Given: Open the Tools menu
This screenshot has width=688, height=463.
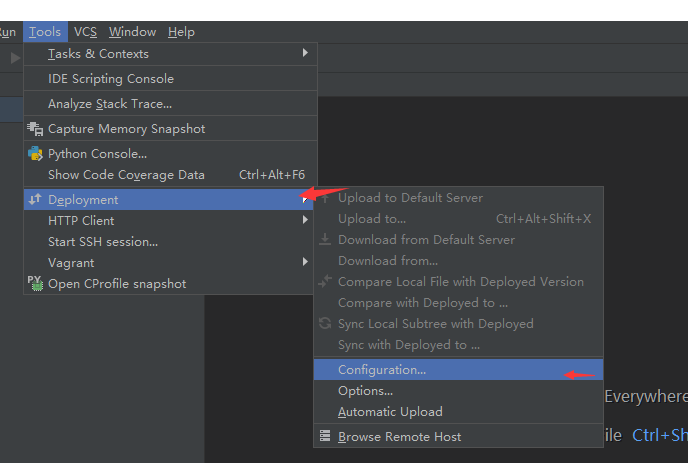Looking at the screenshot, I should click(x=45, y=32).
